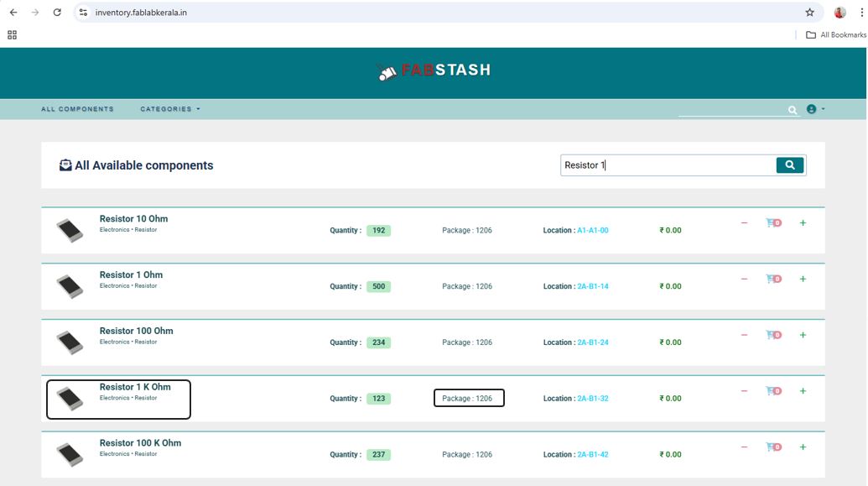Open the Chrome three-dot menu
This screenshot has width=868, height=486.
pos(861,13)
